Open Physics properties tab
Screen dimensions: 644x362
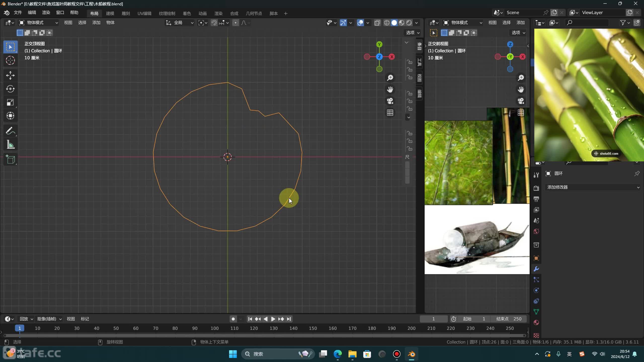[536, 290]
